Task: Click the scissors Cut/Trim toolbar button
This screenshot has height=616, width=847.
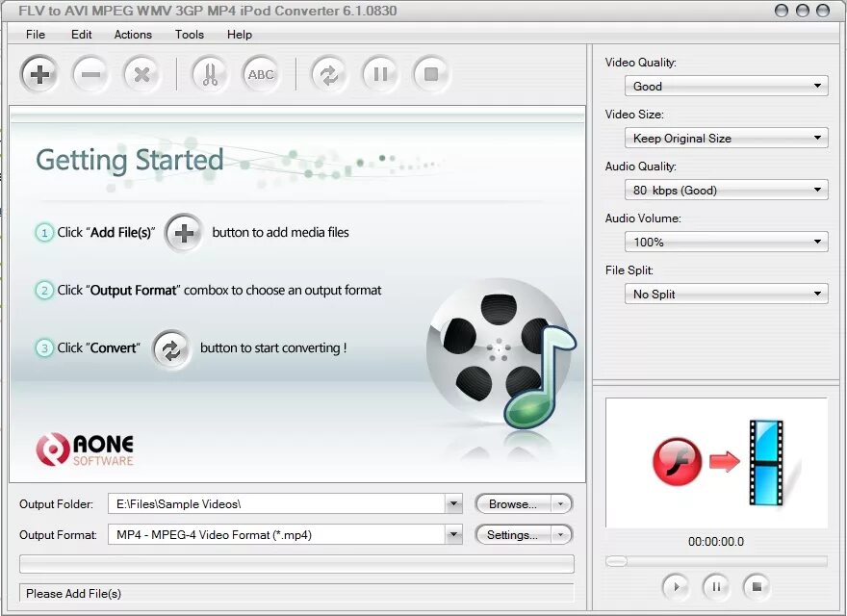Action: [x=210, y=74]
